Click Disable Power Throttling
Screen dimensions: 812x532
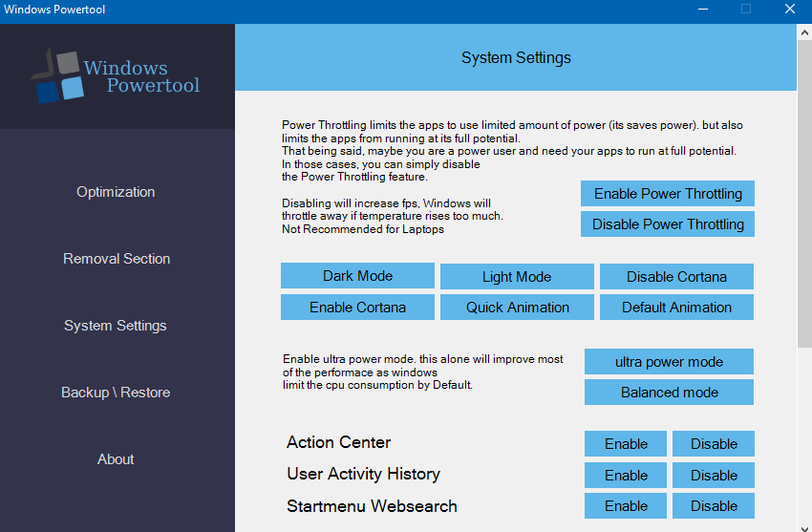668,224
